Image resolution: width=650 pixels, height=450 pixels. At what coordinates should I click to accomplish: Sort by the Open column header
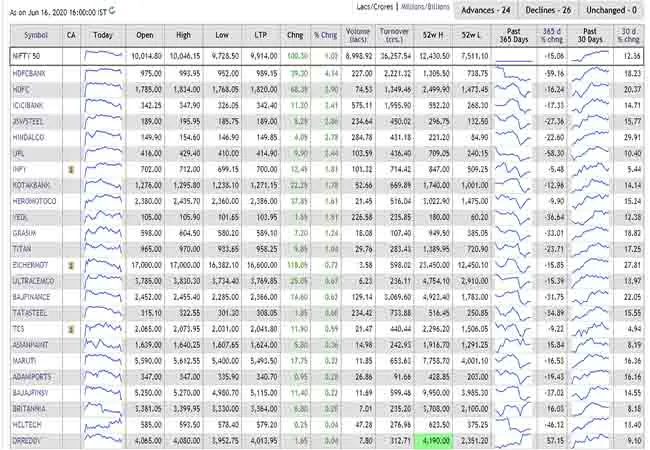(145, 35)
